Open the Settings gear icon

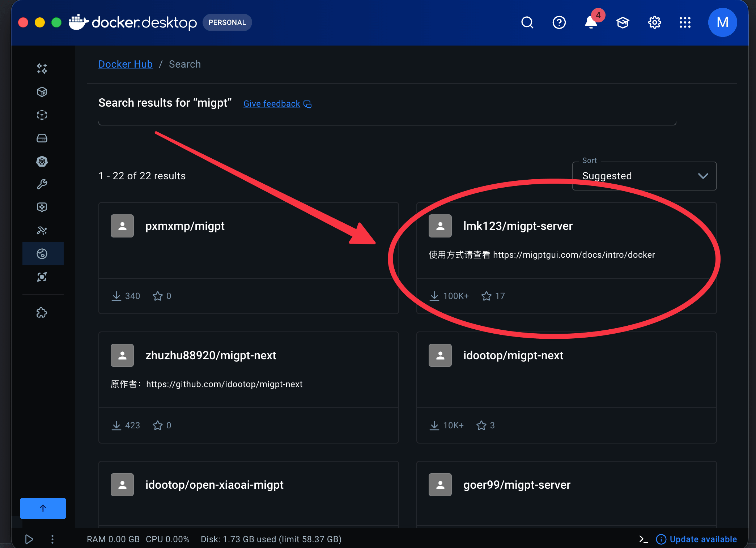654,22
